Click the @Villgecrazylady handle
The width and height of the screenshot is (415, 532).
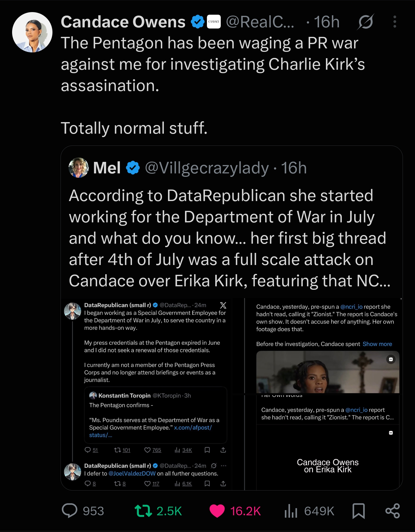pos(207,168)
